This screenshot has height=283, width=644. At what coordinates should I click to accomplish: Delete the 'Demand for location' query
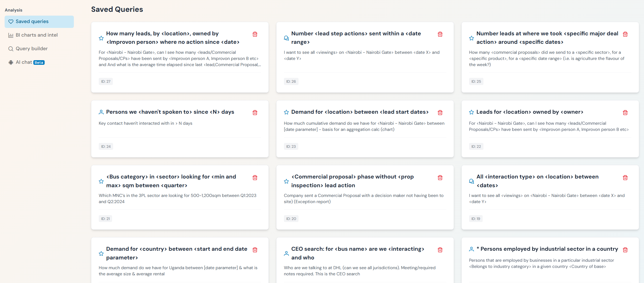(440, 113)
